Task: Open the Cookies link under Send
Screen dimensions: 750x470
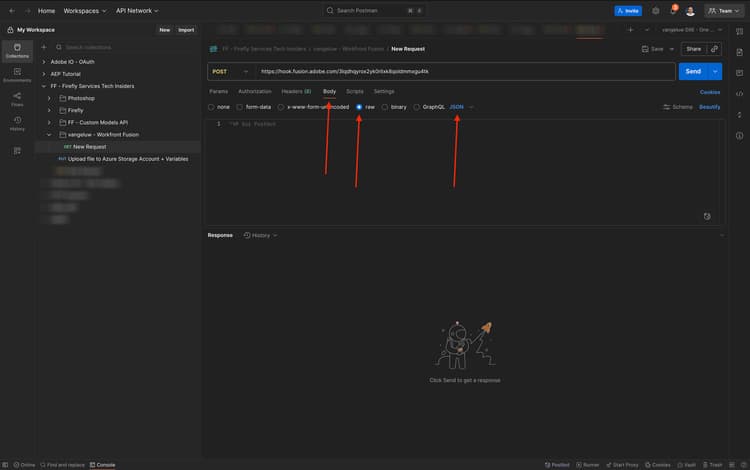Action: click(710, 92)
